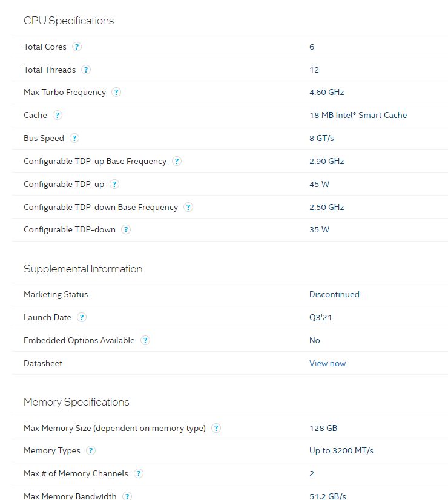Show help for Max Memory Size
Screen dimensions: 448x500
(x=216, y=428)
